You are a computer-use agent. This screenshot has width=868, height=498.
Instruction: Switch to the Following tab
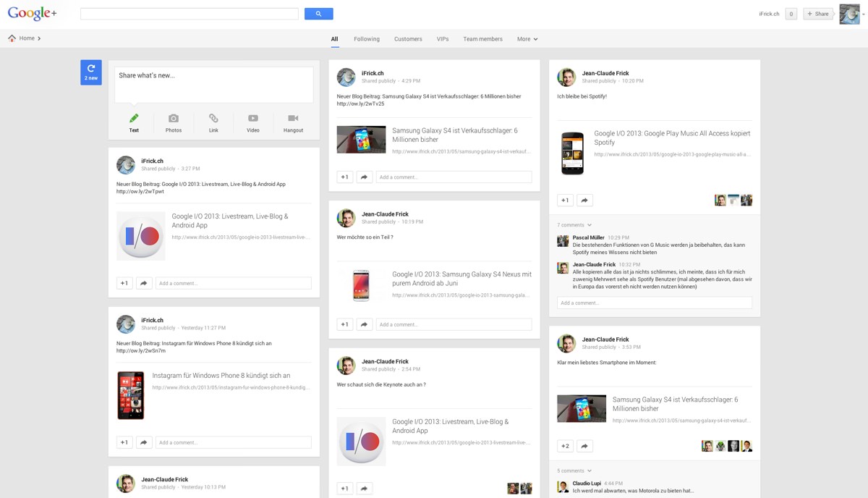pyautogui.click(x=367, y=39)
